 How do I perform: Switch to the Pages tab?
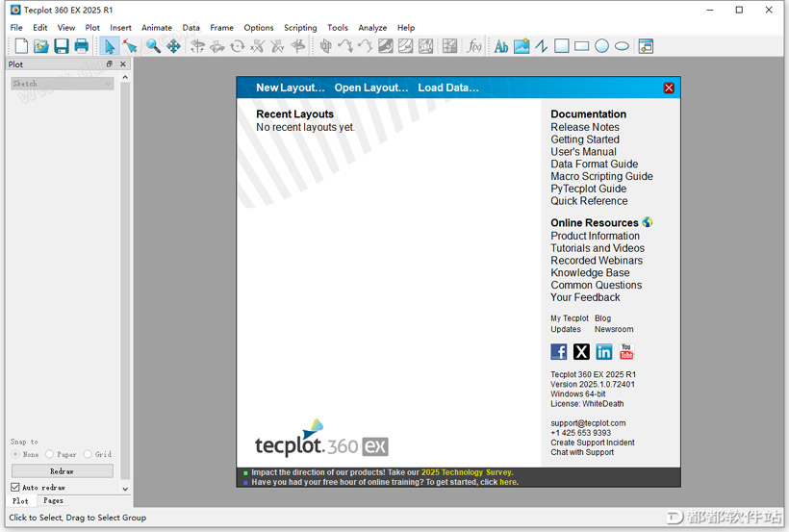(x=53, y=501)
